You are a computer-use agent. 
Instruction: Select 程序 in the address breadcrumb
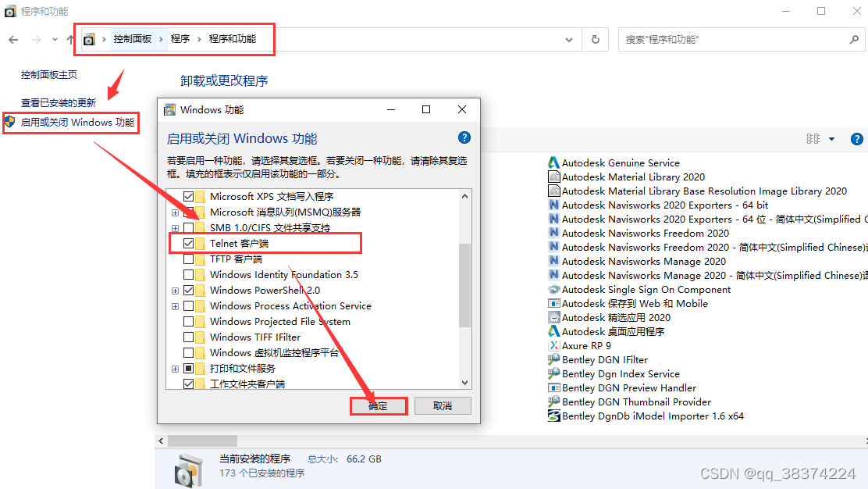pos(180,39)
